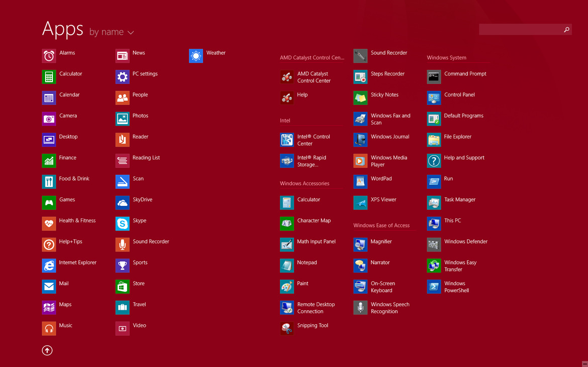Open the Help+Tips question mark icon
This screenshot has height=367, width=588.
pyautogui.click(x=49, y=244)
